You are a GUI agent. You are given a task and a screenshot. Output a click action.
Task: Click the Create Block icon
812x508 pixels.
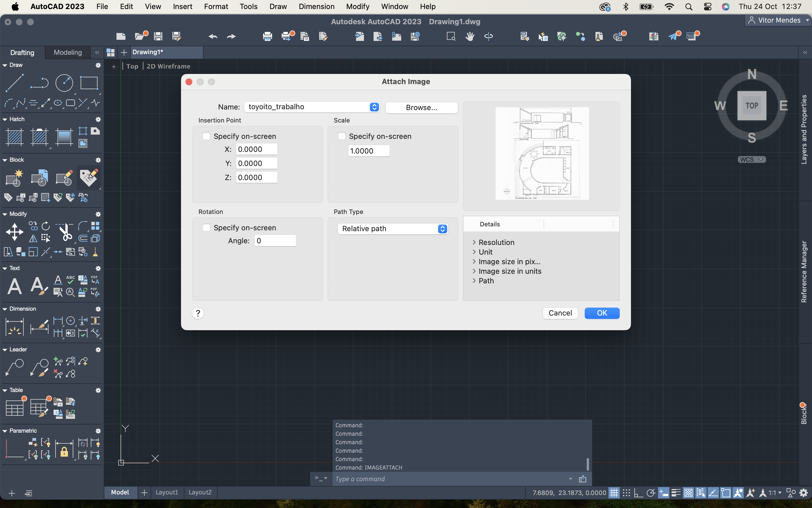(x=14, y=178)
